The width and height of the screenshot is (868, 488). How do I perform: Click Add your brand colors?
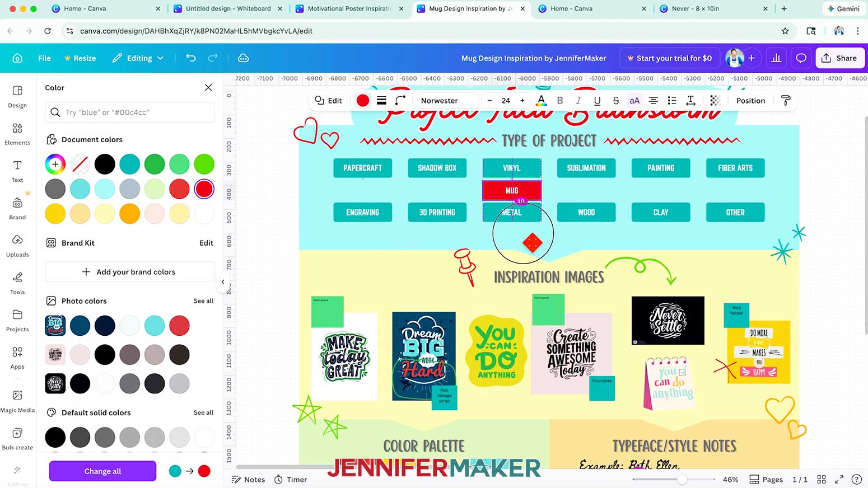tap(129, 272)
